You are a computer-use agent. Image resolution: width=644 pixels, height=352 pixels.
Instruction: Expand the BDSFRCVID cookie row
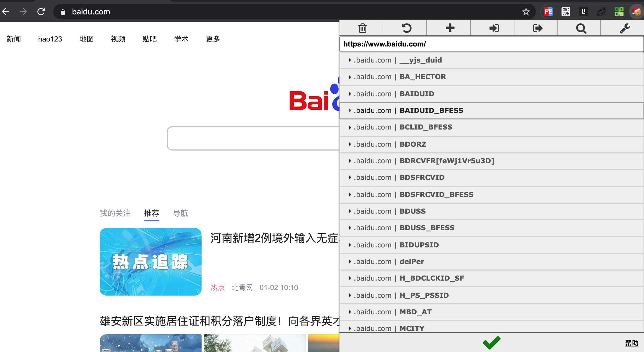491,177
